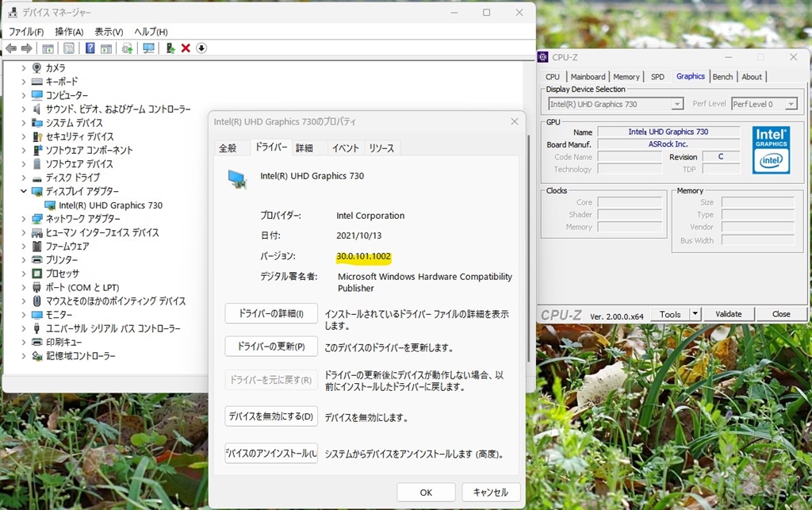Switch to the Bench tab in CPU-Z
812x510 pixels.
click(722, 76)
